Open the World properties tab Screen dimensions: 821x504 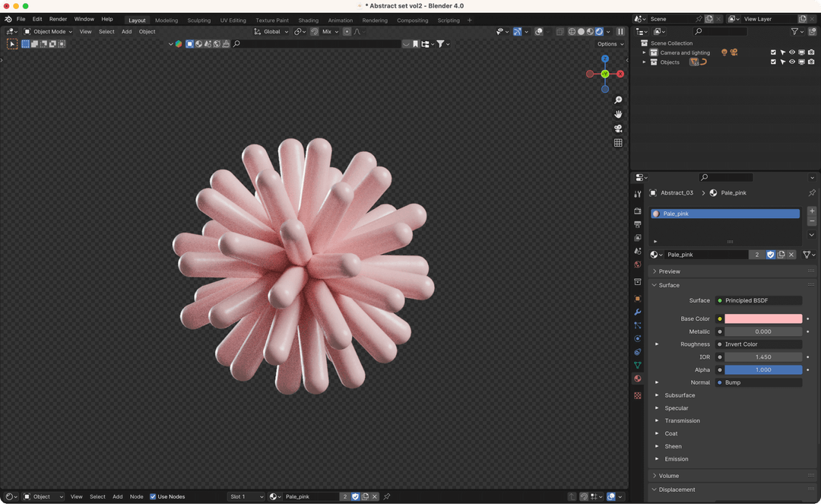(x=638, y=265)
